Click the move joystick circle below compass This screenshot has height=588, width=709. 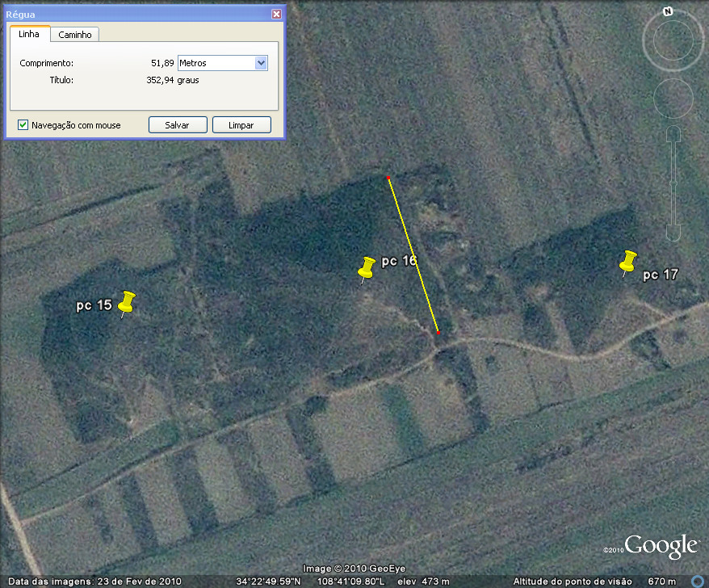[x=673, y=99]
